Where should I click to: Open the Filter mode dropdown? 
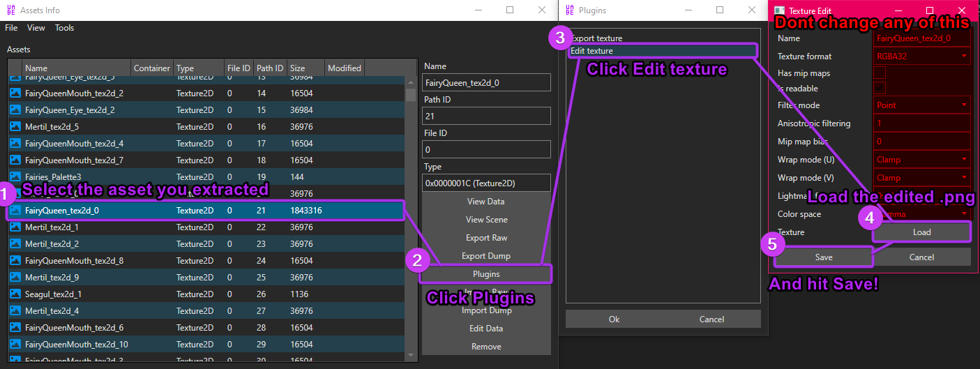[x=922, y=105]
